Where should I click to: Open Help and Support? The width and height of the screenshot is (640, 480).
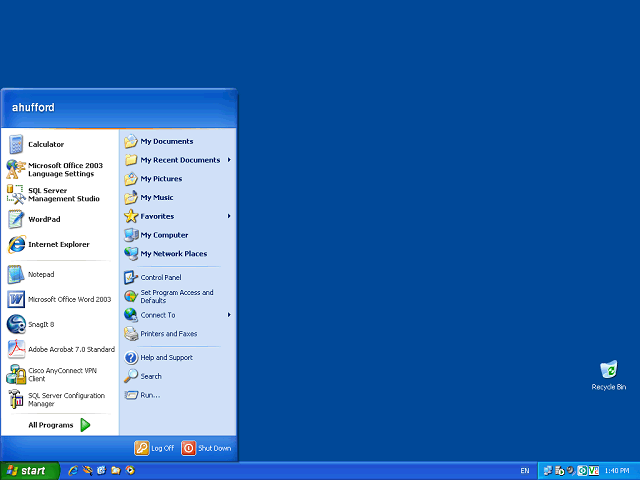click(x=178, y=358)
